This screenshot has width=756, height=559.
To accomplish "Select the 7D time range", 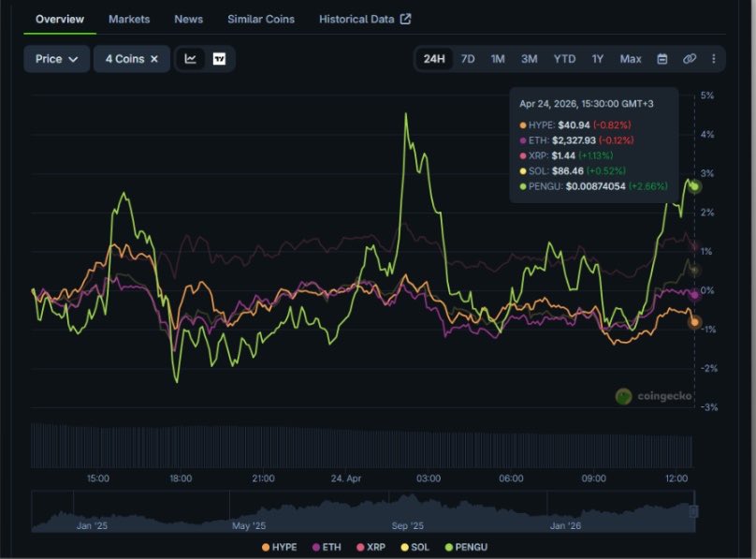I will pyautogui.click(x=468, y=59).
